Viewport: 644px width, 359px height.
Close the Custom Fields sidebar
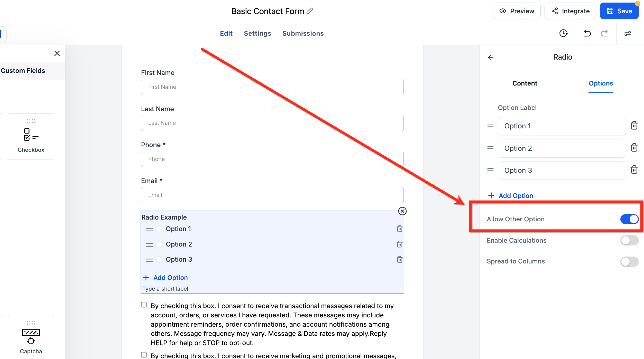click(57, 53)
